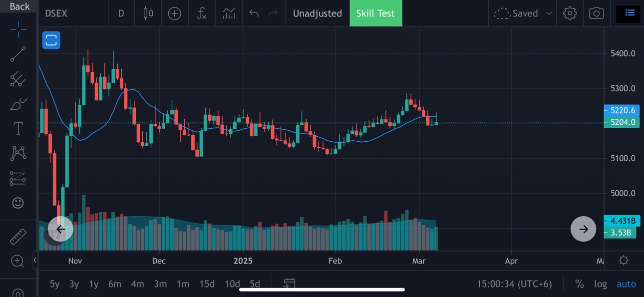Take a chart snapshot with camera
644x297 pixels.
coord(596,13)
